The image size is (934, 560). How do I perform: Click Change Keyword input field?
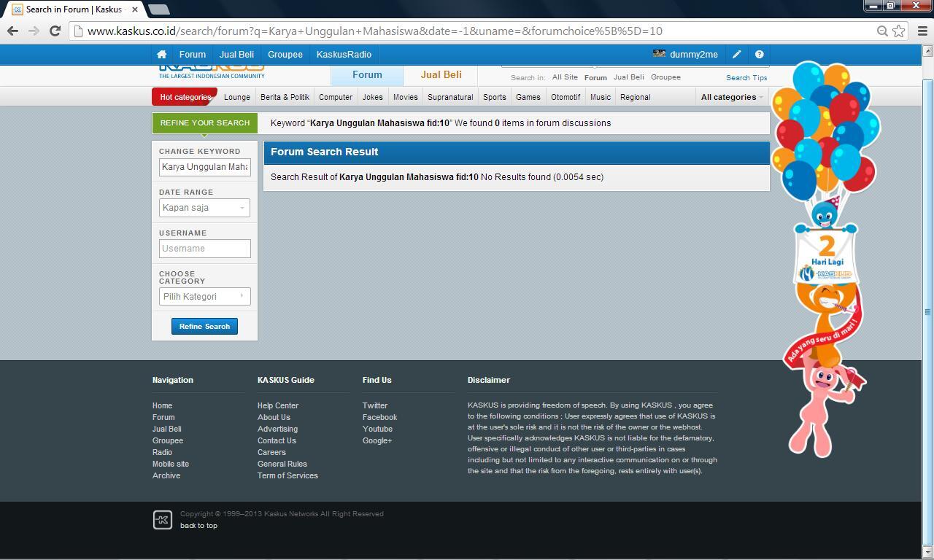coord(204,167)
